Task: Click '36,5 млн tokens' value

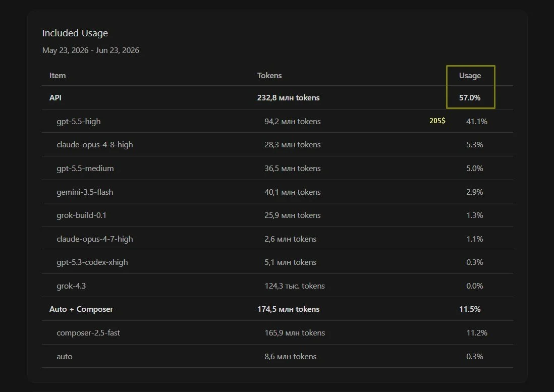Action: (293, 169)
